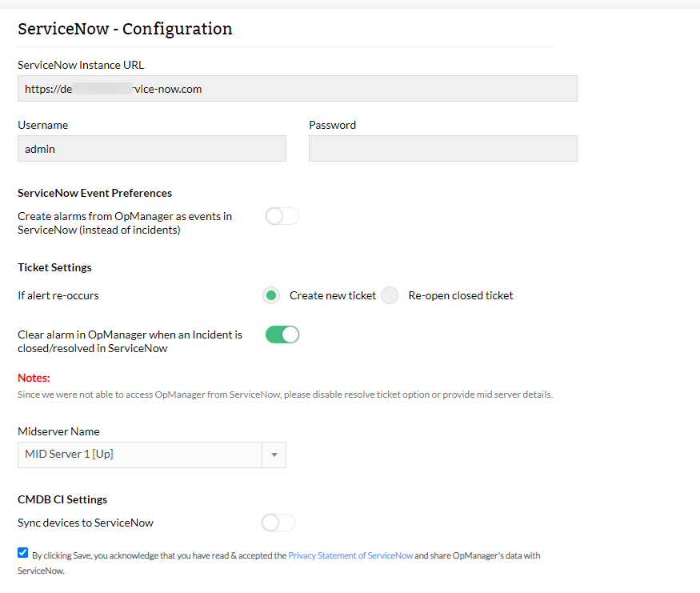Image resolution: width=700 pixels, height=593 pixels.
Task: Toggle Sync devices to ServiceNow switch
Action: tap(278, 523)
